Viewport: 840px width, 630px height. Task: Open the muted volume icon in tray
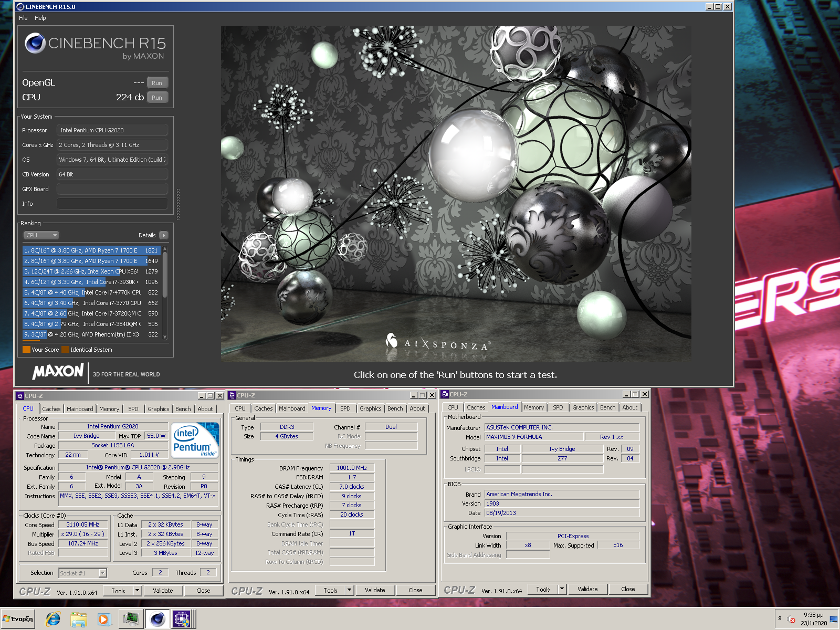(x=791, y=619)
